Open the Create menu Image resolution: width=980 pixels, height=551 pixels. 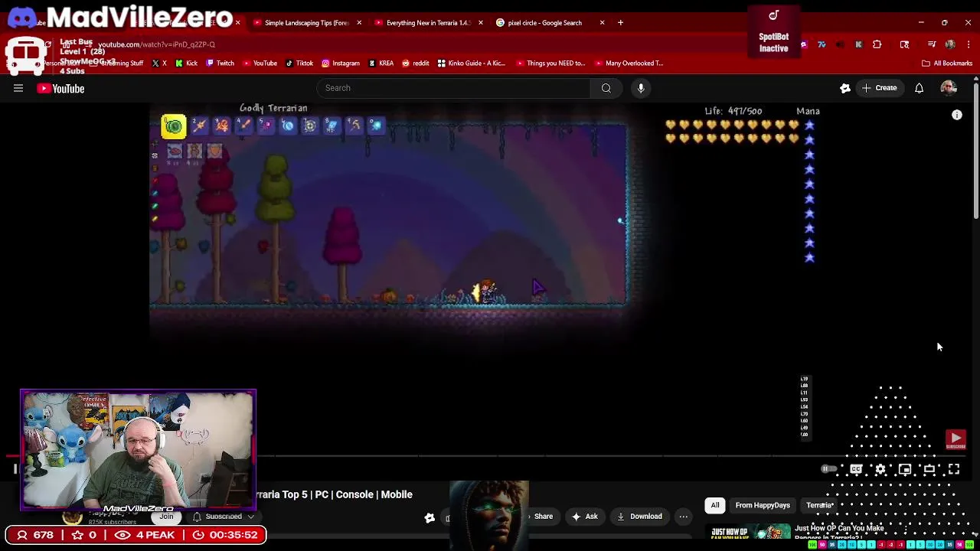pos(878,88)
